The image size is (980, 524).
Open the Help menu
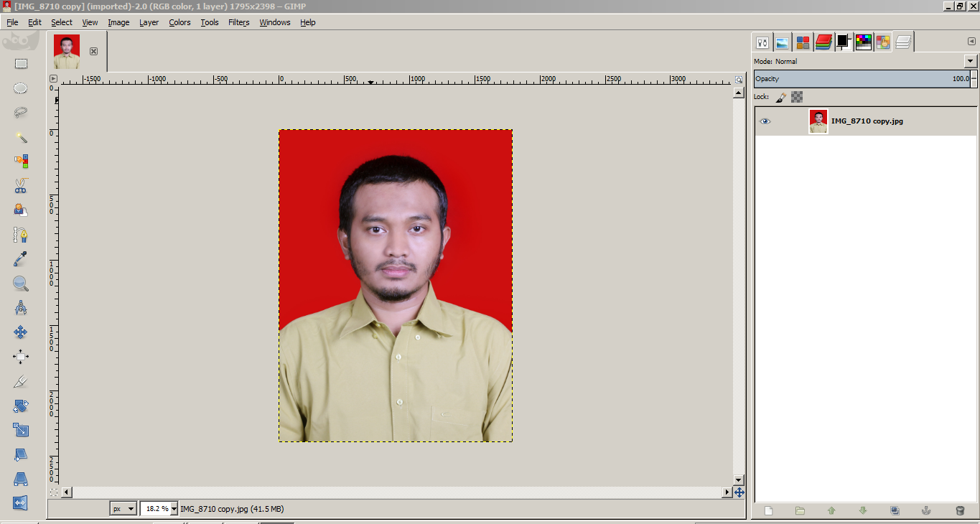[308, 22]
